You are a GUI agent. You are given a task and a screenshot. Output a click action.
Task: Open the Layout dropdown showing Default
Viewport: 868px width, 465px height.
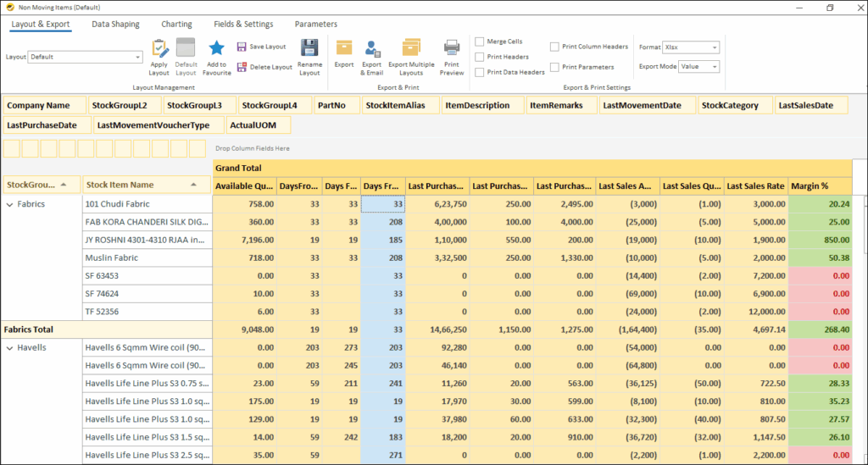pos(86,57)
